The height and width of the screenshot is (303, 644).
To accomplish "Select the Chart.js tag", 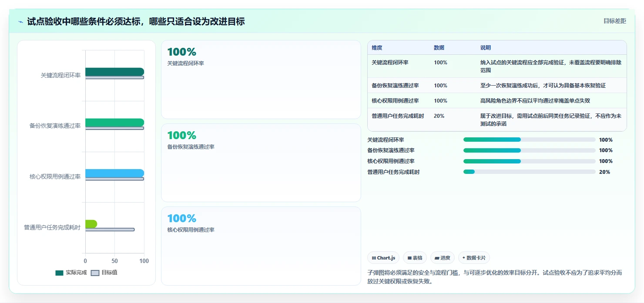I will 383,258.
